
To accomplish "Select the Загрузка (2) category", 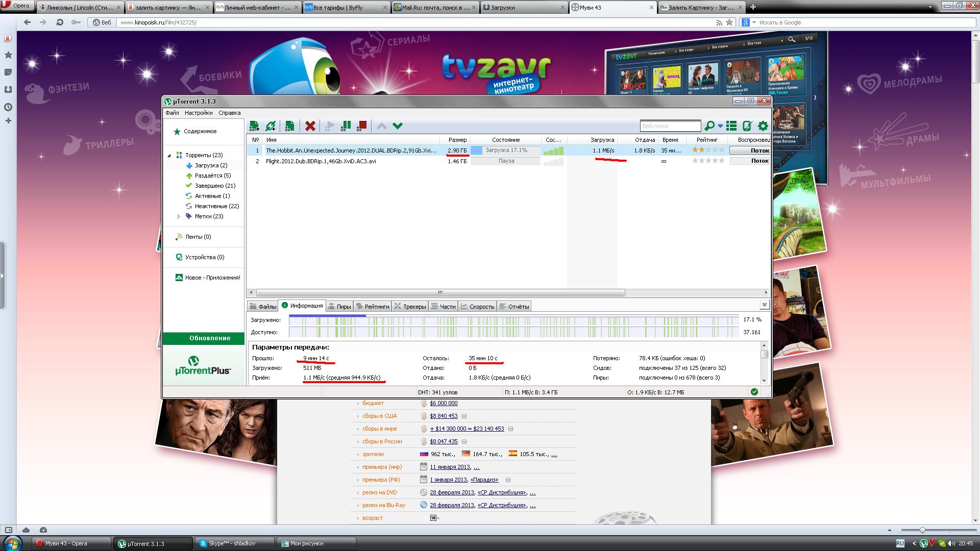I will pos(211,165).
